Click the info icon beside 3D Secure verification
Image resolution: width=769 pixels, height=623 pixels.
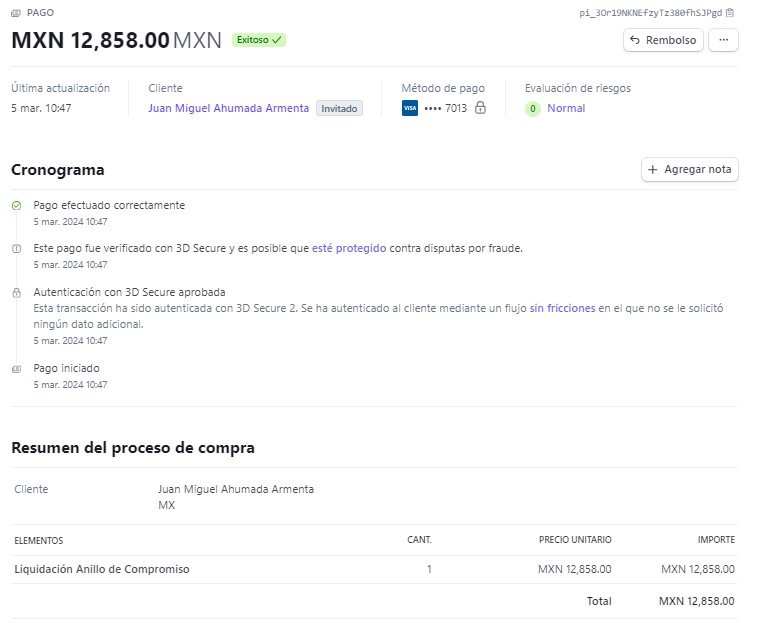coord(17,249)
